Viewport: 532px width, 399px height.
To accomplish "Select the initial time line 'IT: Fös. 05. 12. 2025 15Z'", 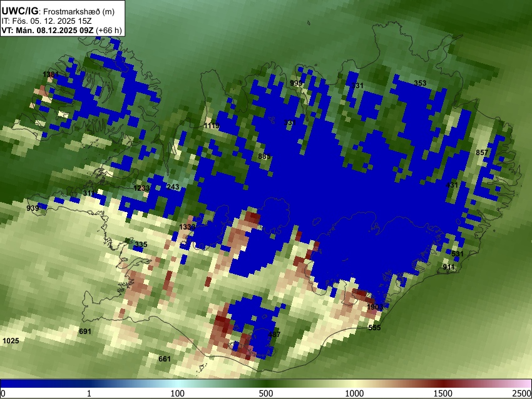I will (x=46, y=21).
